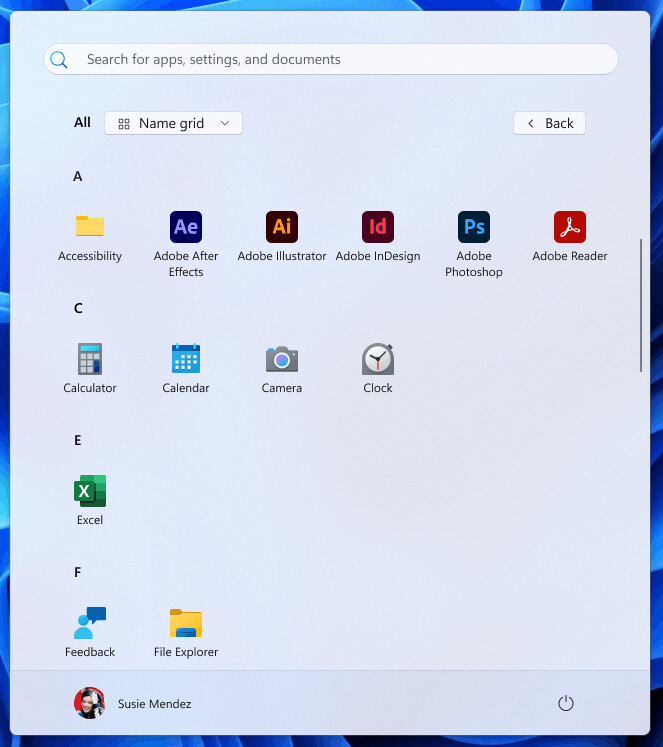Click the search magnifier icon

point(59,60)
